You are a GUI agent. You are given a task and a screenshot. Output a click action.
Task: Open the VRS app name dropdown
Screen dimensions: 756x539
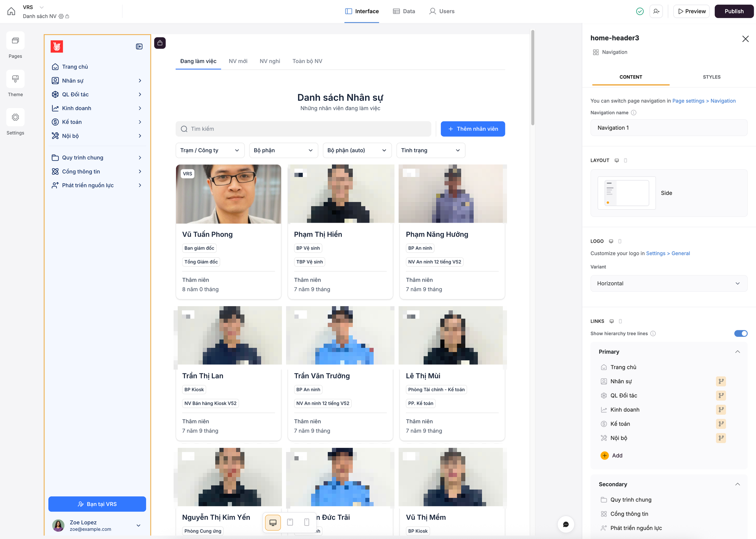point(42,7)
